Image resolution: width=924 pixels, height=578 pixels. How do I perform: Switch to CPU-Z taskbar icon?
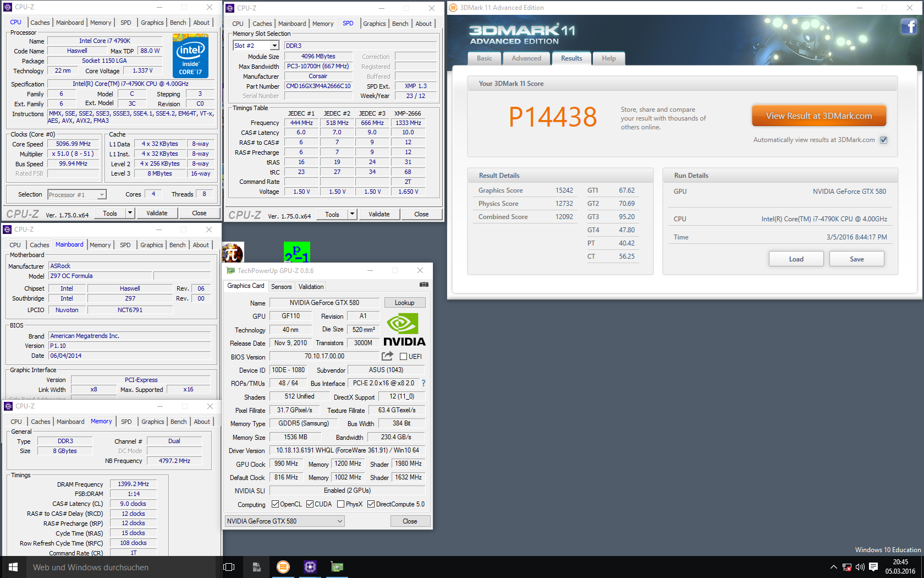click(x=310, y=567)
